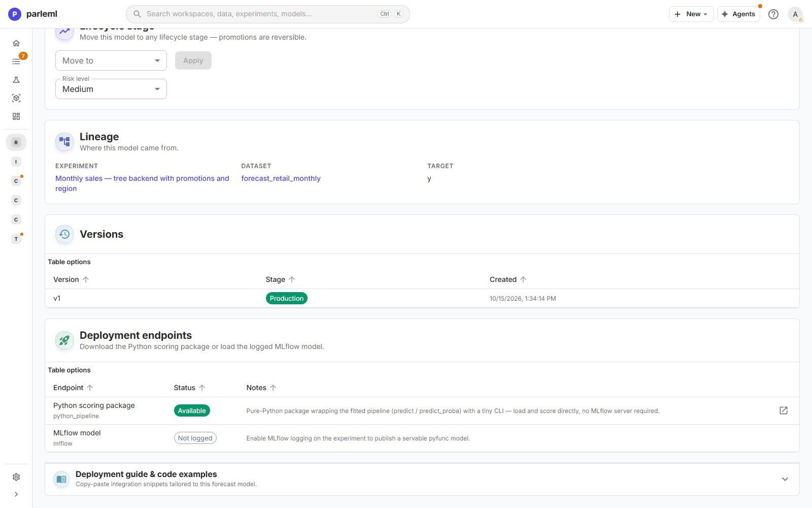The height and width of the screenshot is (508, 812).
Task: Open the home icon in sidebar
Action: coord(16,43)
